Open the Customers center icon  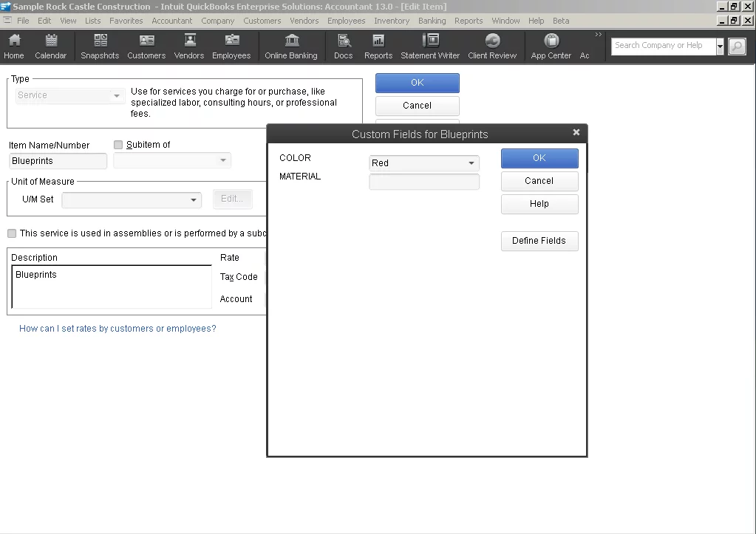pyautogui.click(x=146, y=46)
